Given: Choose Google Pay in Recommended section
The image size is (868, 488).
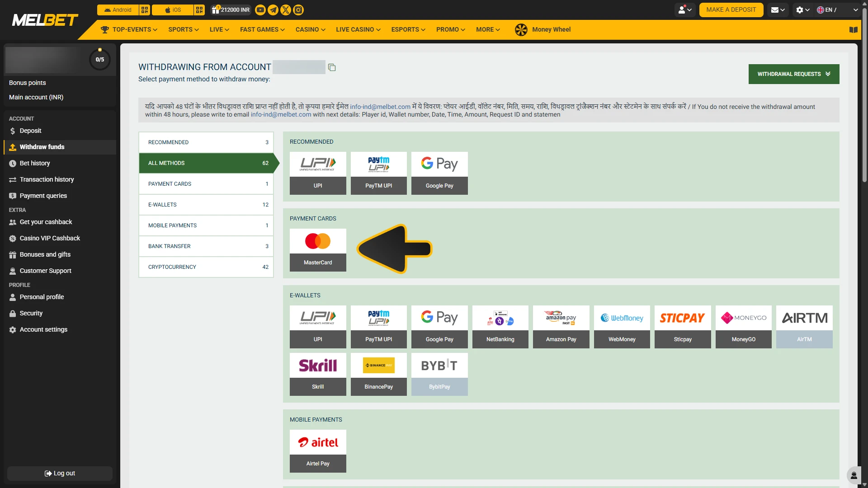Looking at the screenshot, I should click(x=439, y=173).
